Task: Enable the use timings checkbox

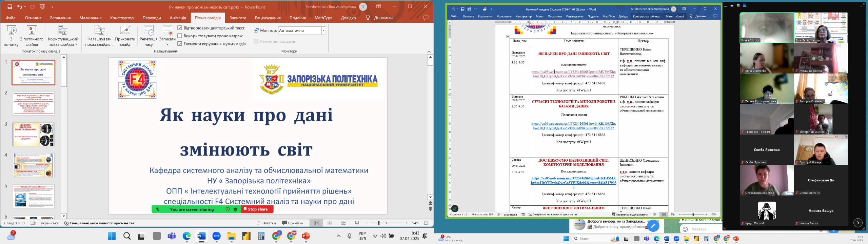Action: coord(180,36)
